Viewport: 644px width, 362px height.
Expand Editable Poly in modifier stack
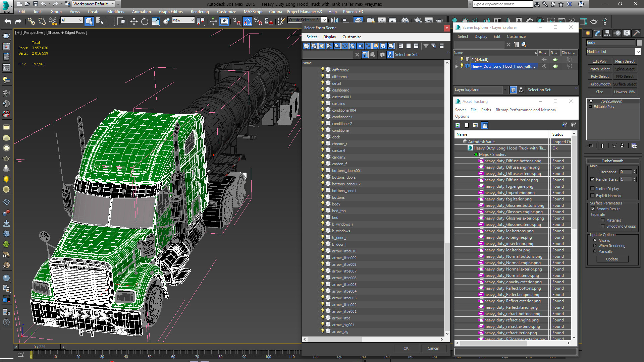point(590,107)
